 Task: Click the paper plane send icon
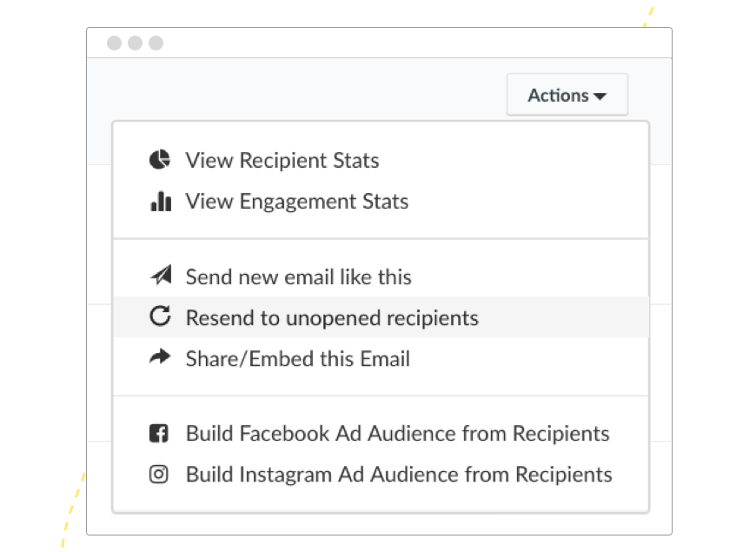pos(161,275)
